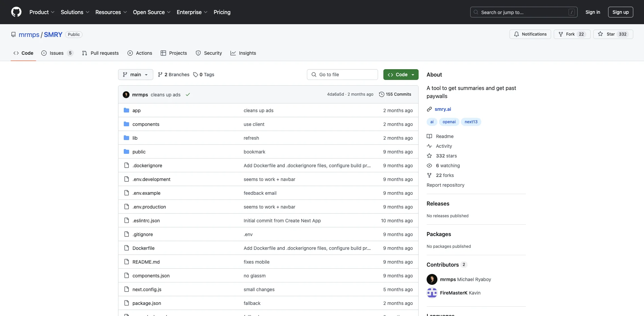Switch to the Code tab
This screenshot has height=316, width=644.
[23, 53]
